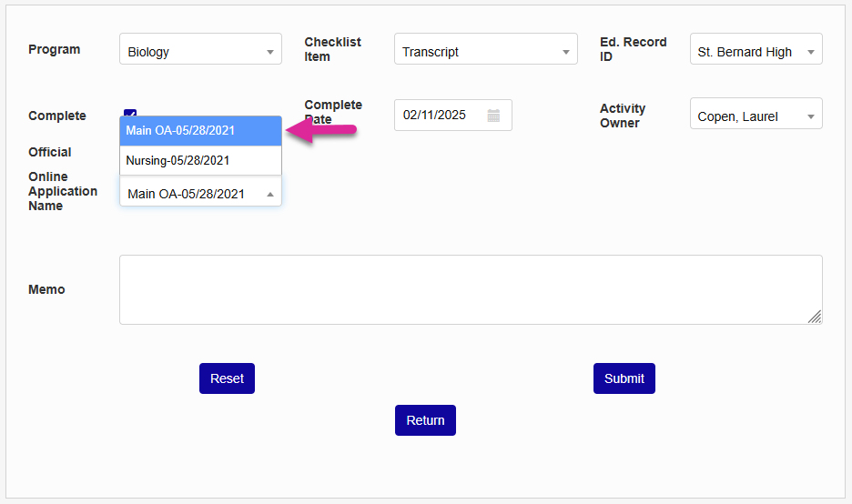Click the Online Application Name label
Image resolution: width=852 pixels, height=504 pixels.
tap(63, 191)
